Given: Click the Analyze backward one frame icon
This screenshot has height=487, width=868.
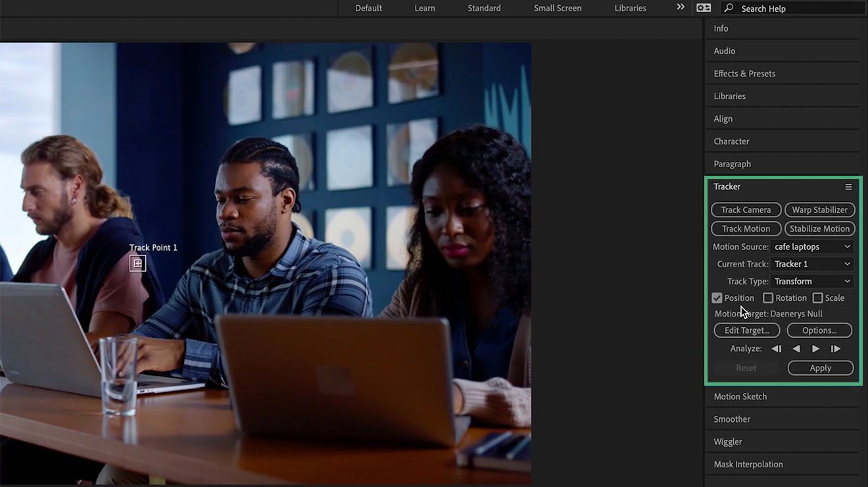Looking at the screenshot, I should coord(777,348).
